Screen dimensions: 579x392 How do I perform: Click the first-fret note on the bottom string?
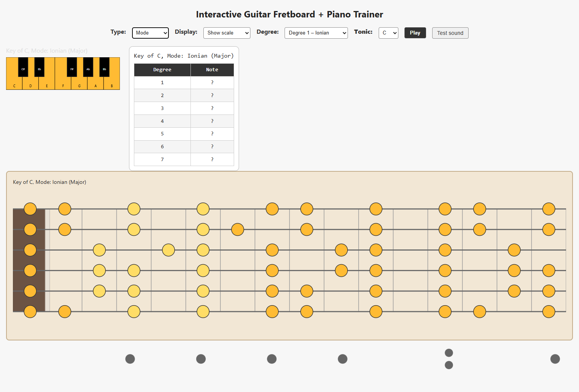pos(65,312)
